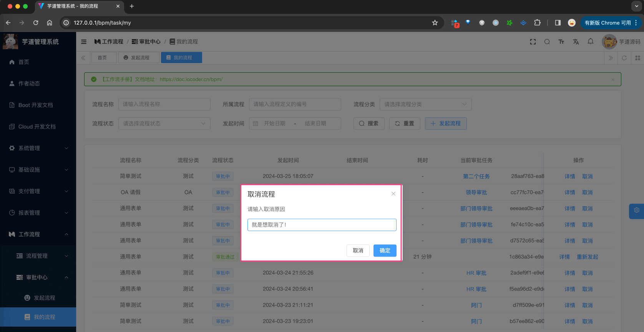
Task: Bookmark this page with the star icon
Action: [x=435, y=23]
